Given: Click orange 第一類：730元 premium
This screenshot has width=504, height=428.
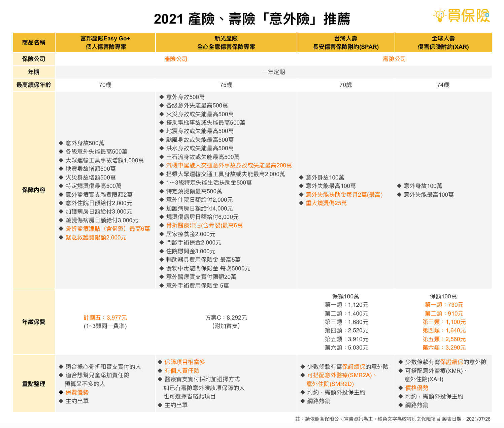Looking at the screenshot, I should [444, 305].
